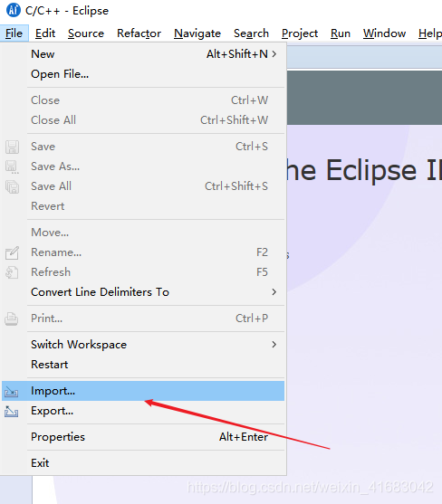Expand the Switch Workspace submenu
Screen dimensions: 442x504
274,344
